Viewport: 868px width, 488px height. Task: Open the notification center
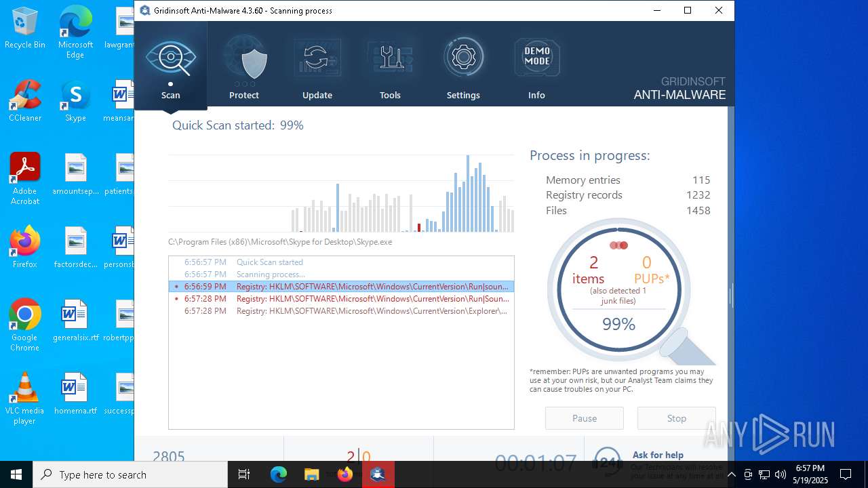pos(846,474)
